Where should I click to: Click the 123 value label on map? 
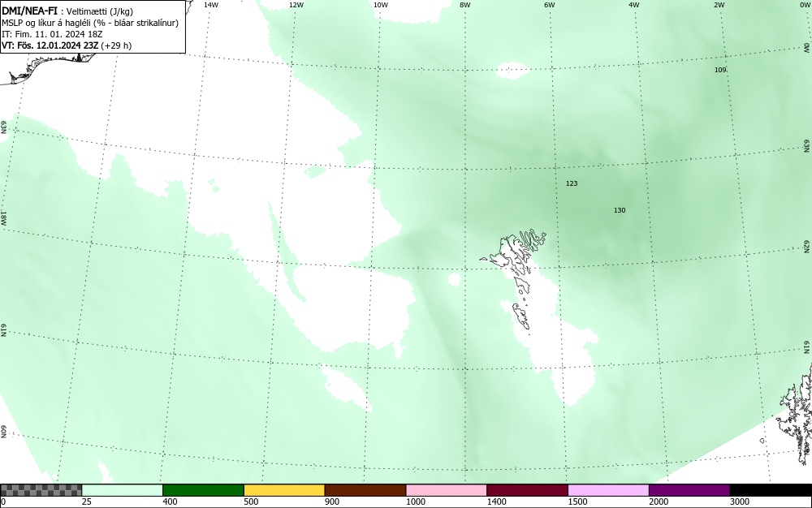(572, 183)
